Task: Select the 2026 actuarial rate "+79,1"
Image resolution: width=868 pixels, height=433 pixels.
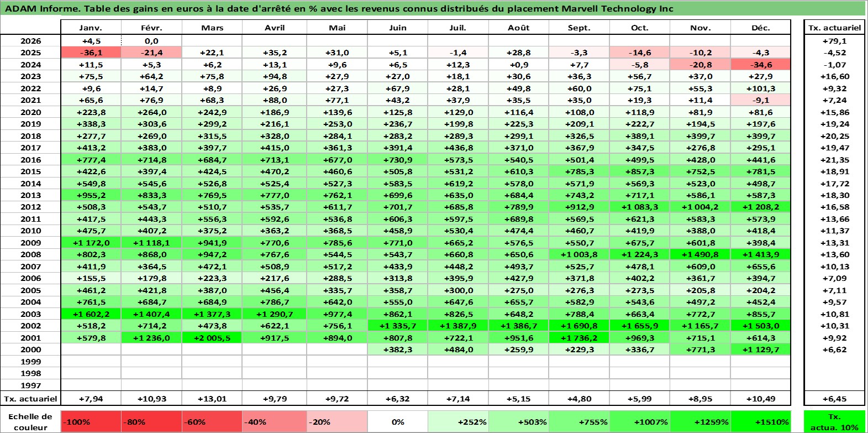Action: [x=834, y=41]
